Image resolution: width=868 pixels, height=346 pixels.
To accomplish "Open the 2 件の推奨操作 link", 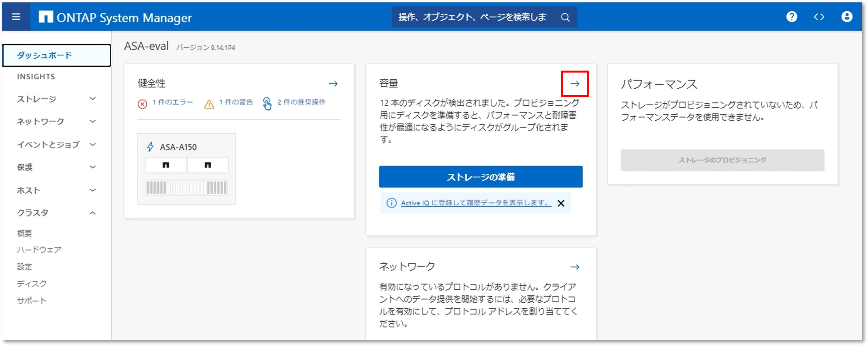I will [301, 102].
